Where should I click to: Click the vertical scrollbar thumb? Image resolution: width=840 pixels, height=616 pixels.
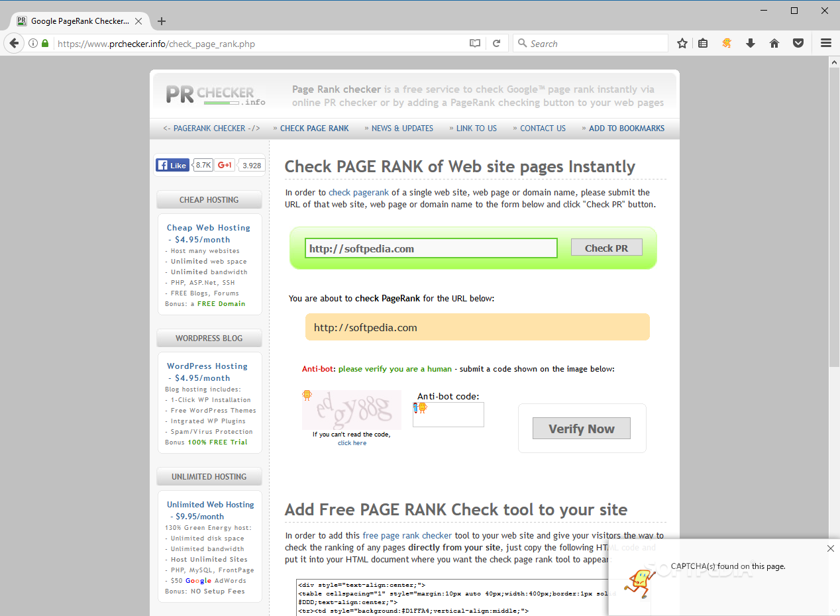click(x=834, y=217)
